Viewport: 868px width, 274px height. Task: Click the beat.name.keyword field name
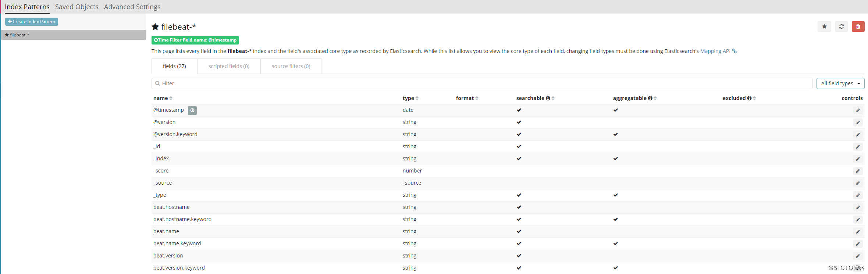177,243
